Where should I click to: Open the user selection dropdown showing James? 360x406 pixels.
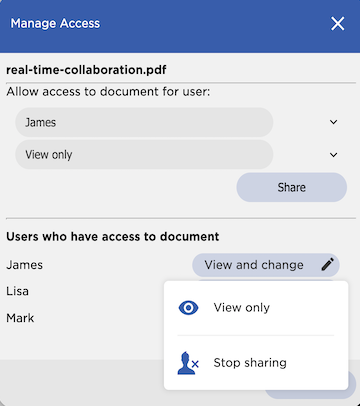pyautogui.click(x=144, y=122)
